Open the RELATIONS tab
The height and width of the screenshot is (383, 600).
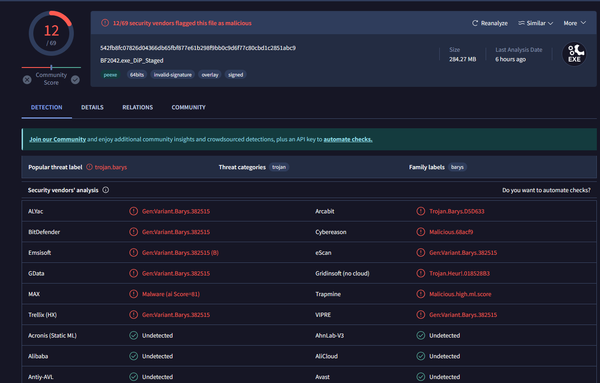click(x=137, y=108)
